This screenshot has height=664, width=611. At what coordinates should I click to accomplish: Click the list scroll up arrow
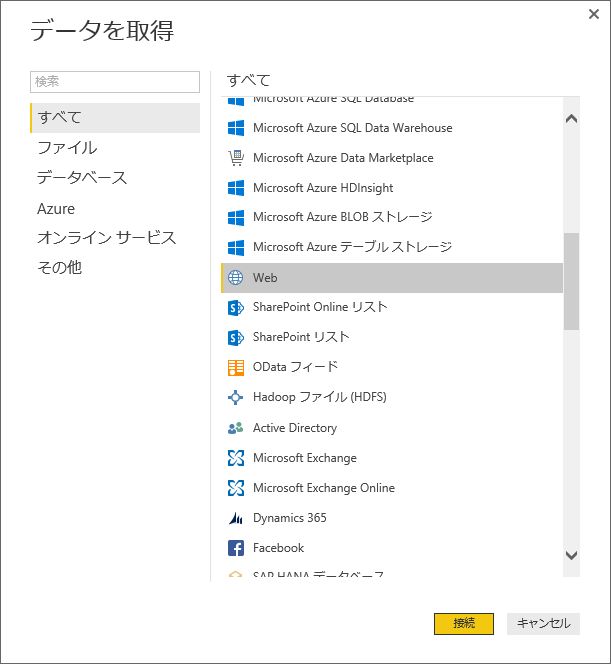click(x=572, y=119)
